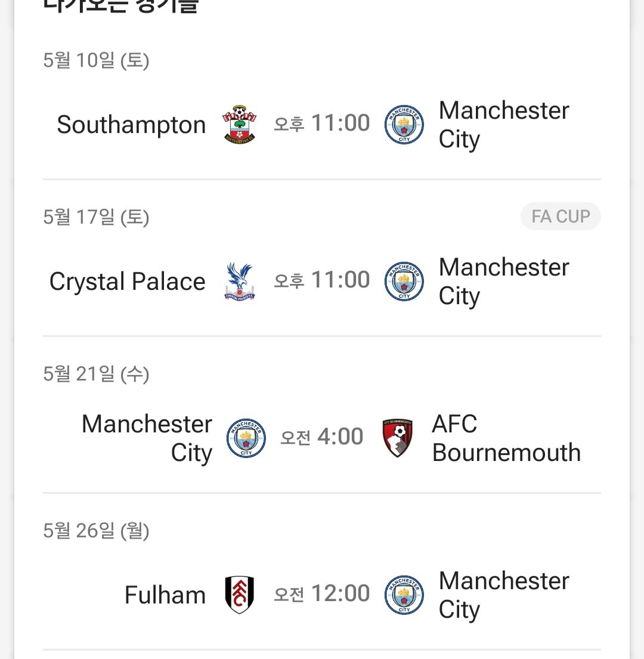Tap 오전 12:00 kickoff time for Fulham match
This screenshot has width=644, height=659.
click(x=322, y=593)
